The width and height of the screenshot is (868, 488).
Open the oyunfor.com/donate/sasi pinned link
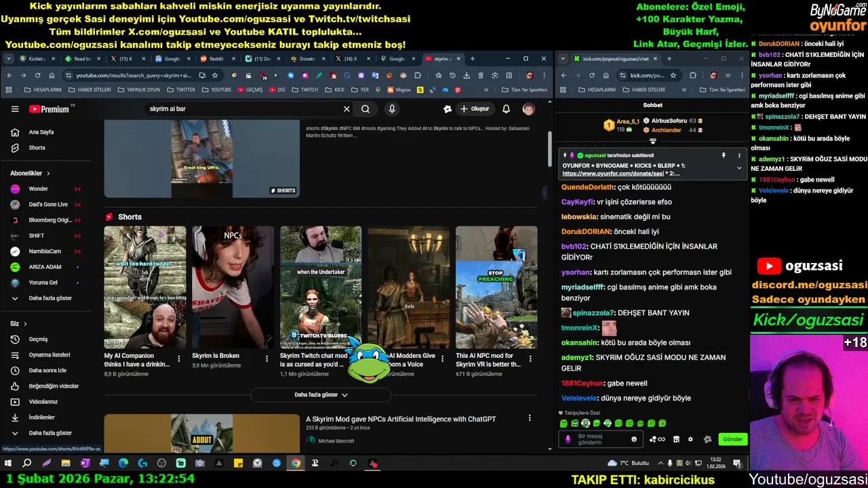click(613, 174)
